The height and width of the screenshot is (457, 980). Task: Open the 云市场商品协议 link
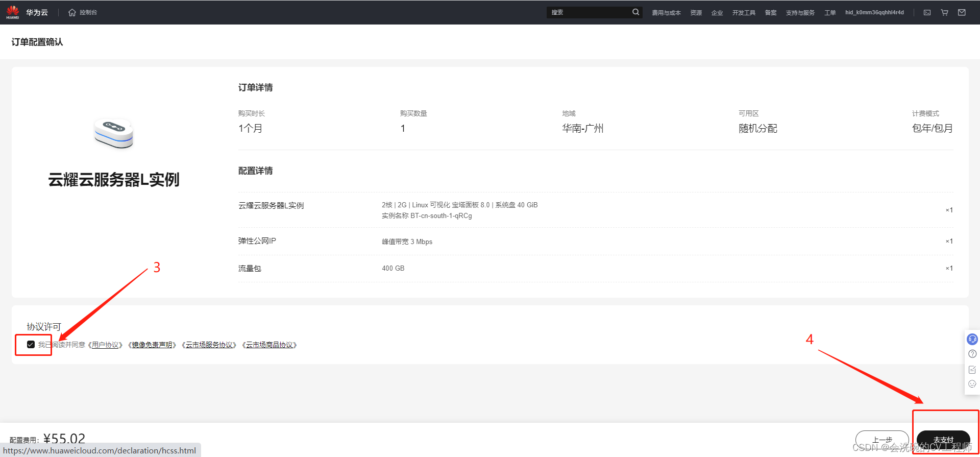point(269,345)
